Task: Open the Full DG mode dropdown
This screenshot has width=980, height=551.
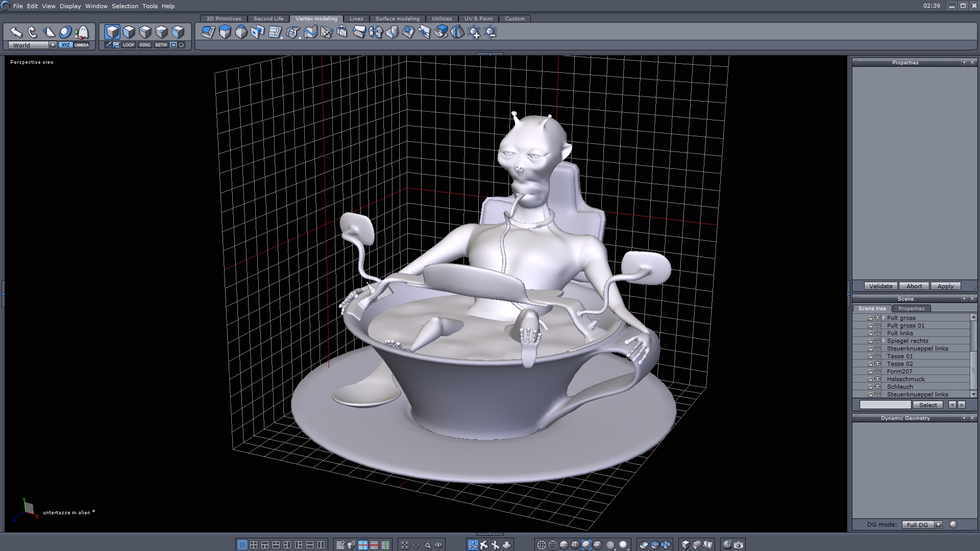Action: point(938,524)
